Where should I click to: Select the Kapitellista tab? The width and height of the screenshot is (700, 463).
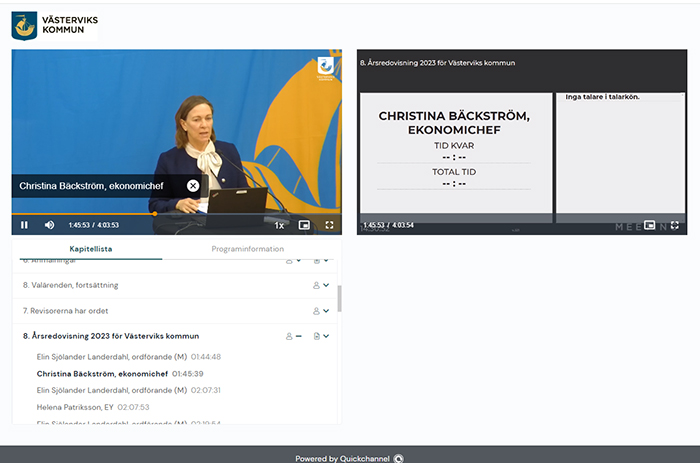coord(91,248)
